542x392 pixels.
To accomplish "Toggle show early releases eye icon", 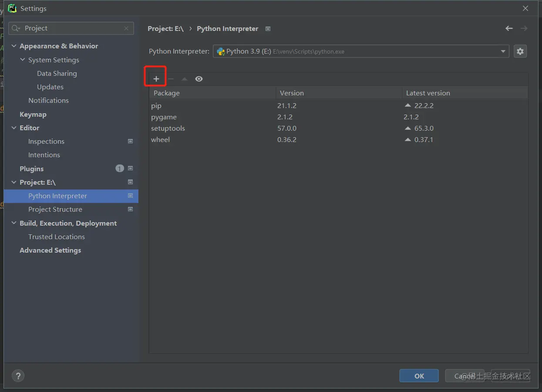I will [x=199, y=79].
